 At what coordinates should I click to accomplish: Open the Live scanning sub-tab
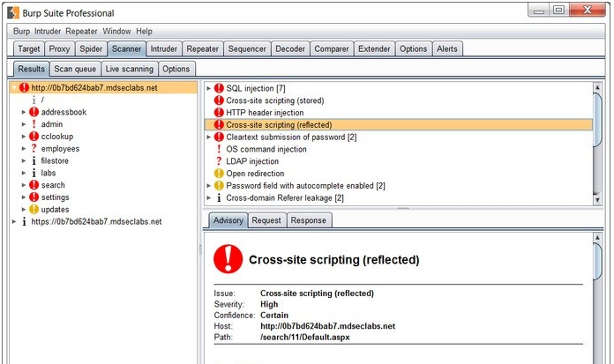(129, 69)
